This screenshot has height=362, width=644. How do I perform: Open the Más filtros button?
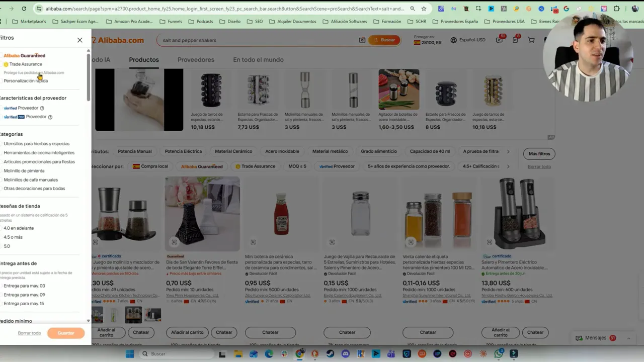(539, 154)
